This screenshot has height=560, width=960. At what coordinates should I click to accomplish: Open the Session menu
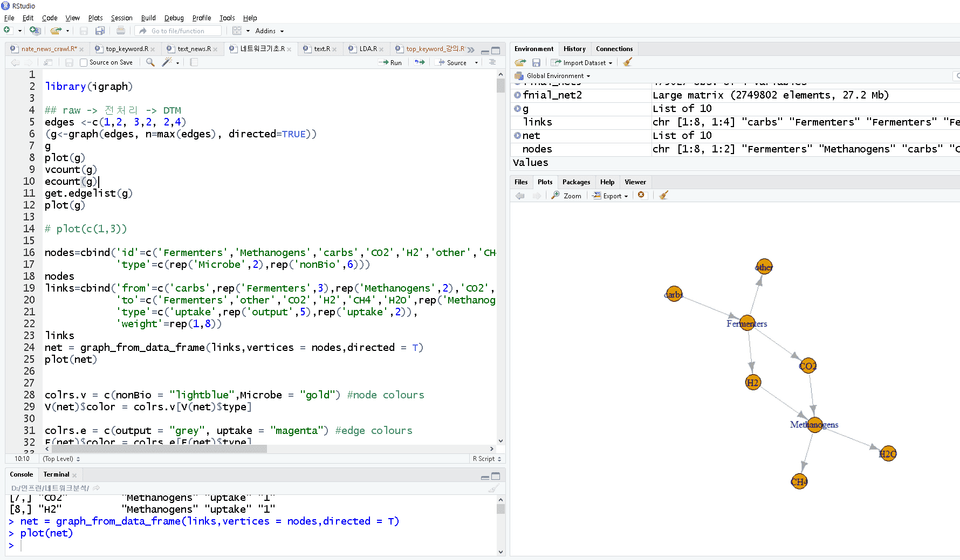(x=121, y=18)
